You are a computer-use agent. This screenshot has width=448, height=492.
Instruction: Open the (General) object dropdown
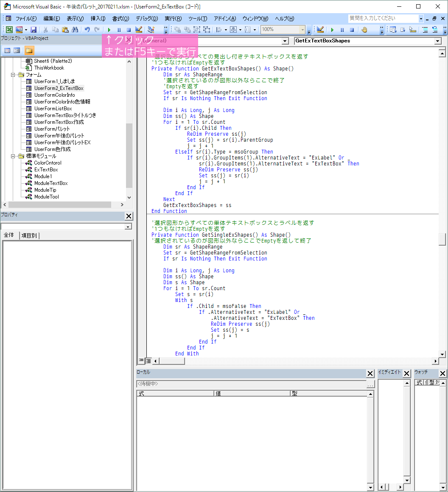point(285,41)
